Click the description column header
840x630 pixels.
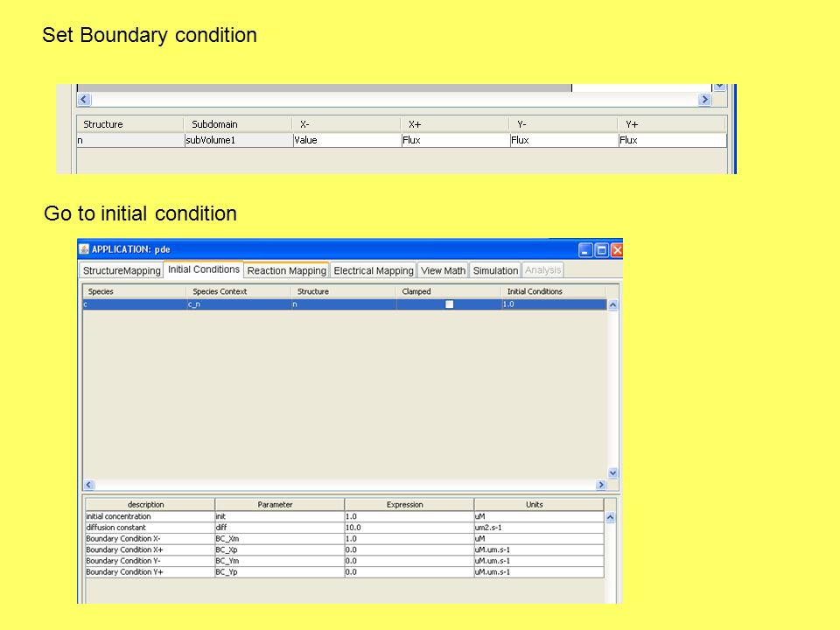150,505
